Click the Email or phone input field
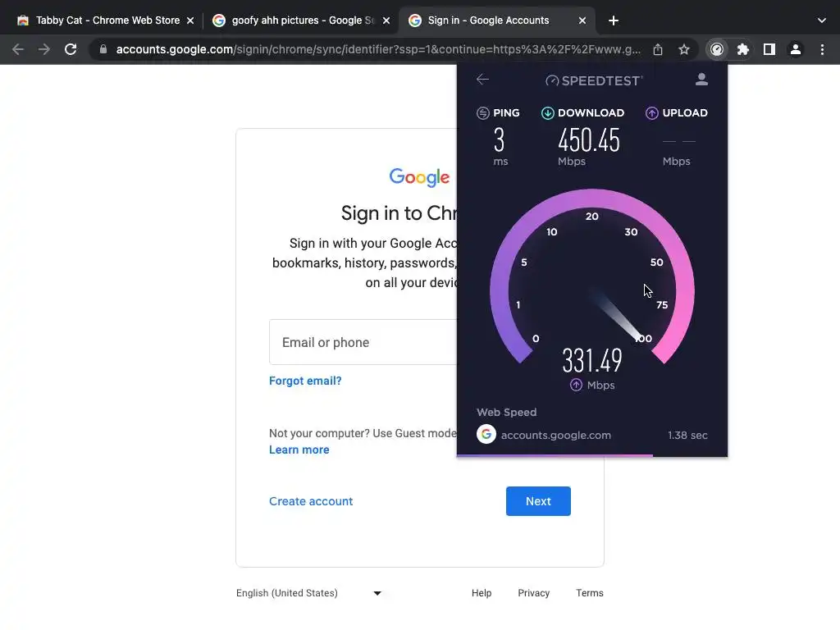This screenshot has width=840, height=630. pyautogui.click(x=361, y=342)
